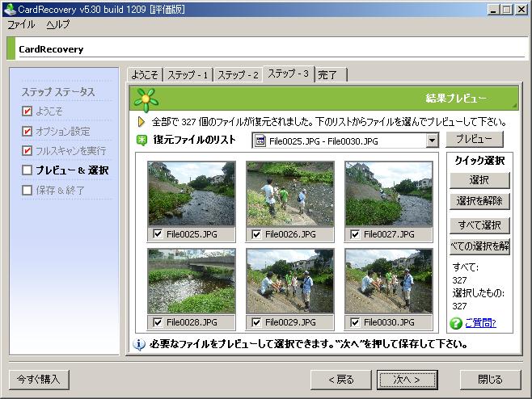
Task: Select the File0030.JPG group thumbnail
Action: (389, 281)
